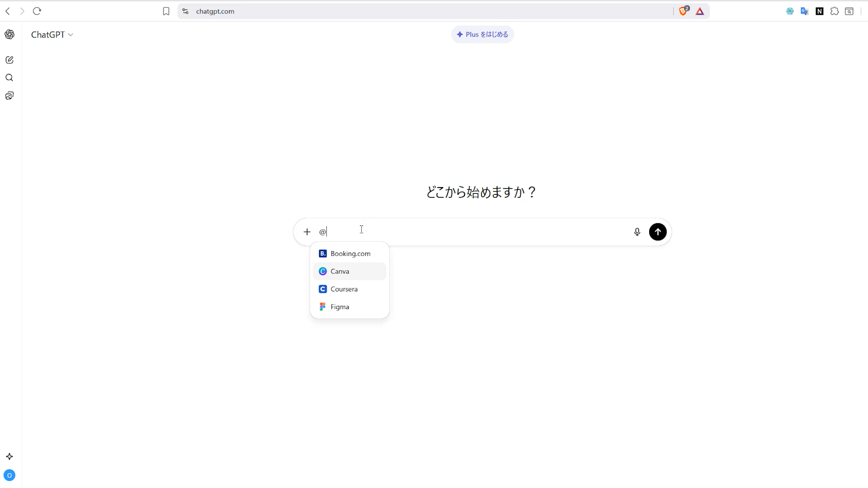Click the Plus をはじめる upgrade button

tap(482, 34)
